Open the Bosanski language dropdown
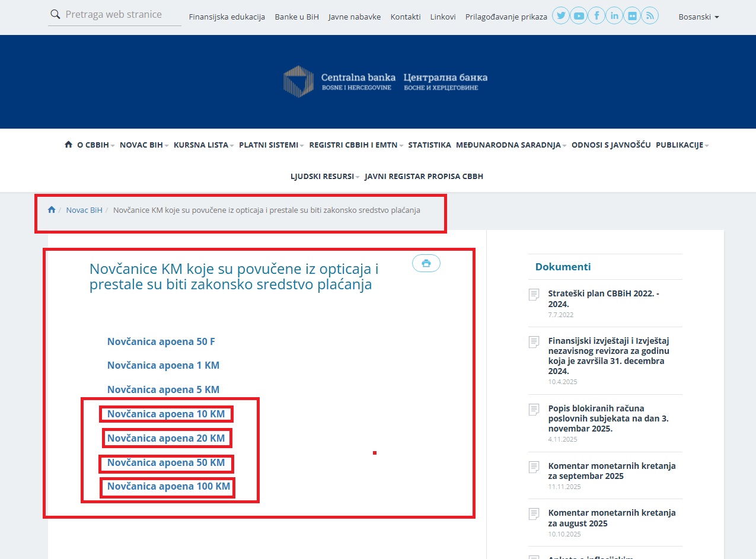756x559 pixels. (x=698, y=17)
